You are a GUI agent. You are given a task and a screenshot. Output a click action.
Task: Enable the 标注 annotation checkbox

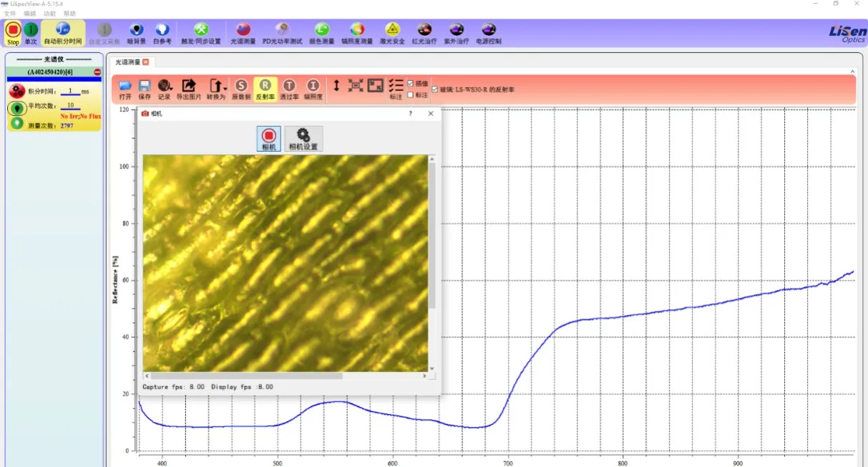coord(410,95)
